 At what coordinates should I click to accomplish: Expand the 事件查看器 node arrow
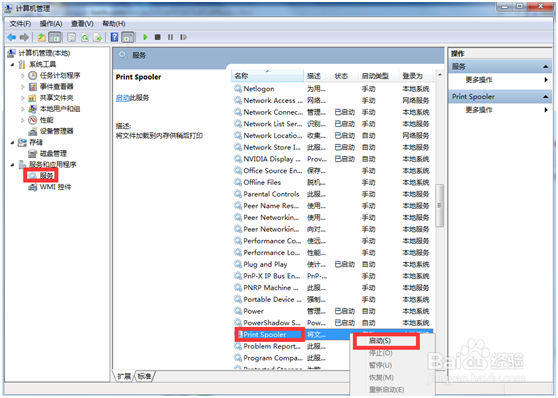click(x=22, y=87)
